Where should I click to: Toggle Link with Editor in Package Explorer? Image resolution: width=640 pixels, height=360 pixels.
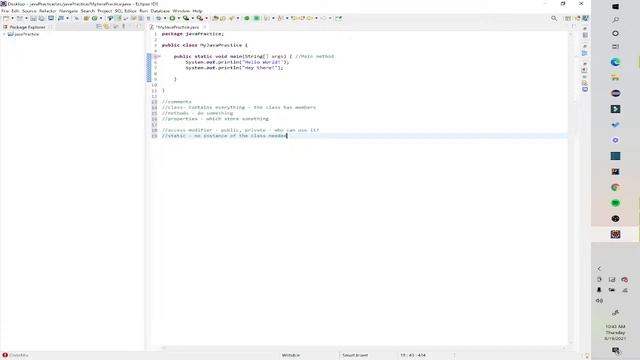coord(107,27)
